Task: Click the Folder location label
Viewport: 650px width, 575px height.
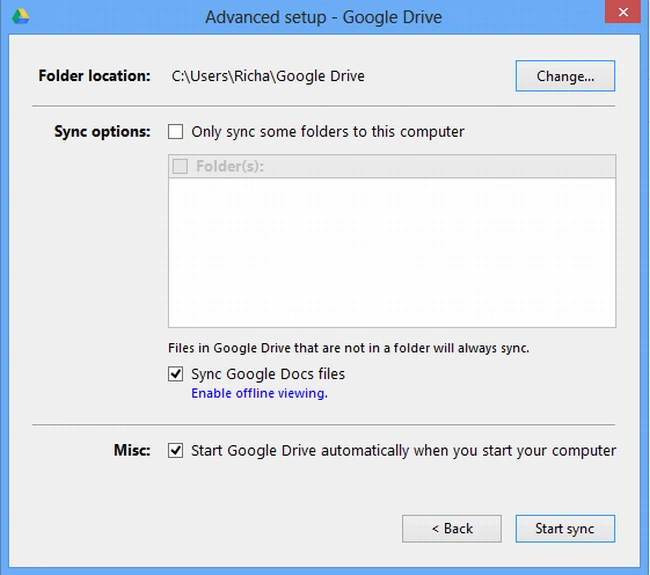Action: (95, 76)
